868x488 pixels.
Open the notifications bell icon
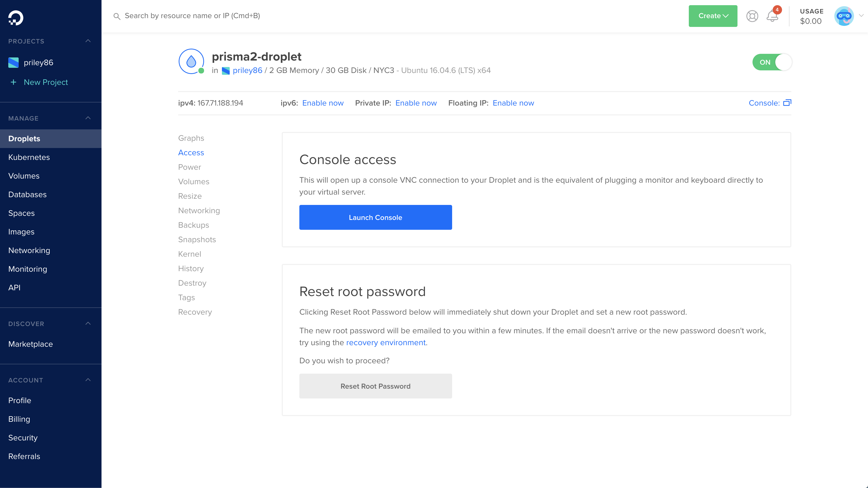coord(772,16)
